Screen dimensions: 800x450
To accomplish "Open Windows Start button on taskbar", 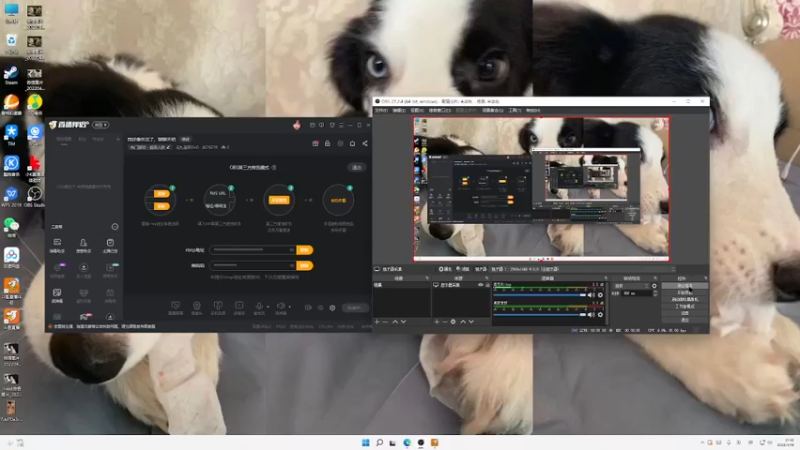I will 365,443.
